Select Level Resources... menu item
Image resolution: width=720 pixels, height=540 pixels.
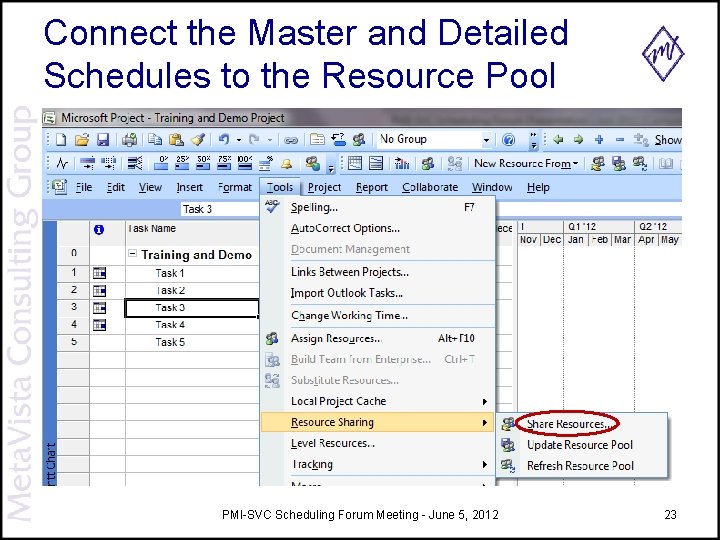pyautogui.click(x=378, y=443)
